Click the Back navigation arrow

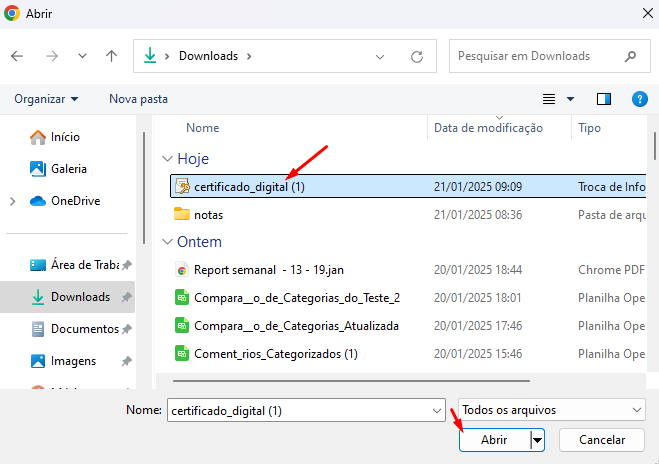pyautogui.click(x=17, y=56)
